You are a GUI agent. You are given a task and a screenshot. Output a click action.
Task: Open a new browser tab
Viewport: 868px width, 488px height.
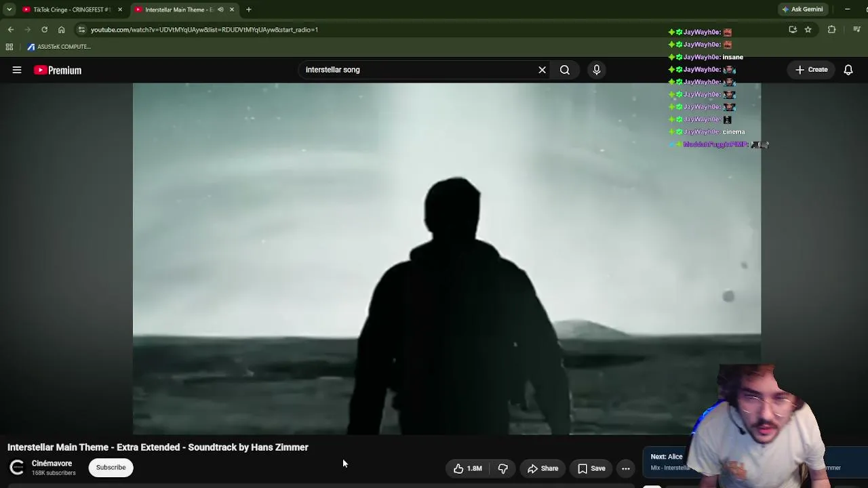click(x=249, y=9)
